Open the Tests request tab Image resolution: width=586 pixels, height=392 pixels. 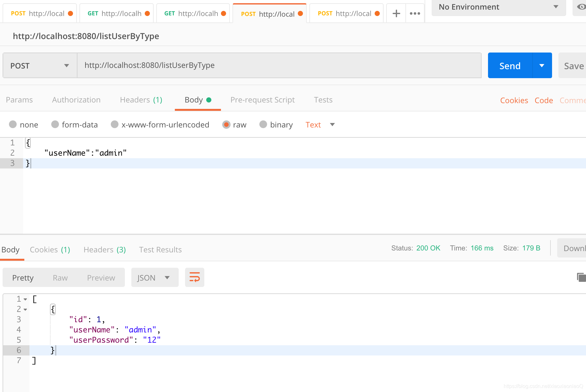(x=323, y=100)
